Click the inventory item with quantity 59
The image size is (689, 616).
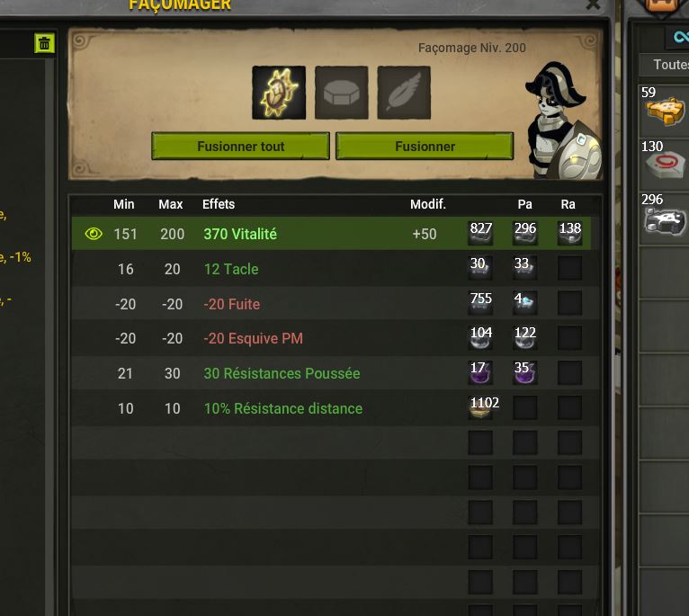(x=664, y=112)
